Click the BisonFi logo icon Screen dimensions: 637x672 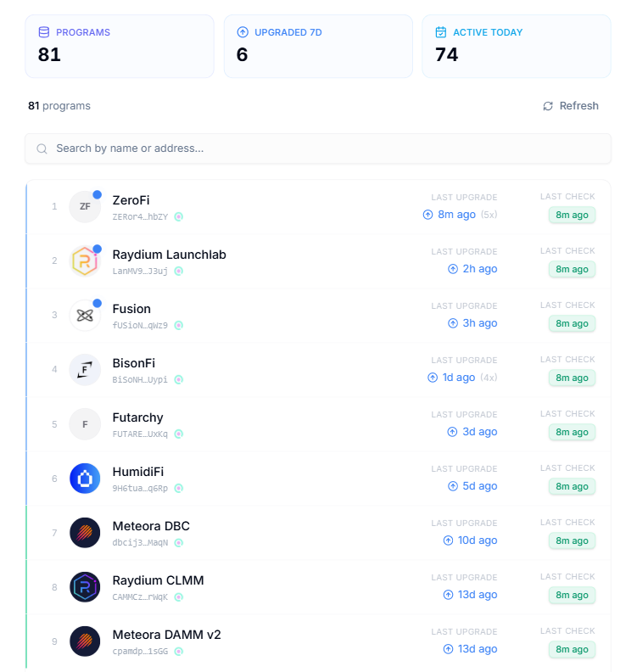pos(85,369)
